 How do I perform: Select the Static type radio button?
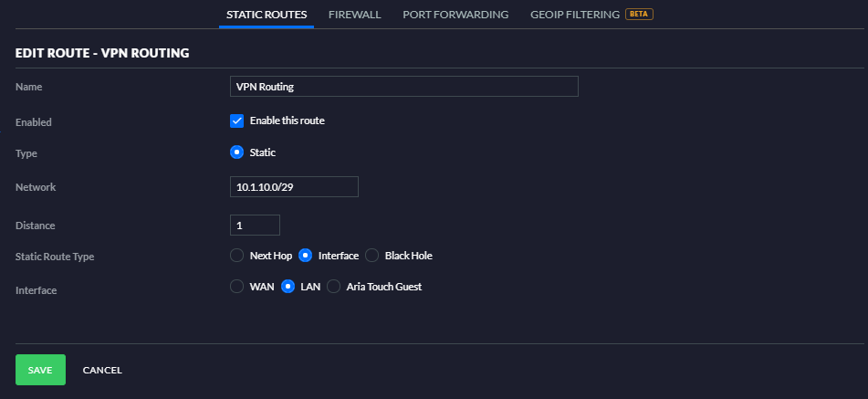pos(237,152)
